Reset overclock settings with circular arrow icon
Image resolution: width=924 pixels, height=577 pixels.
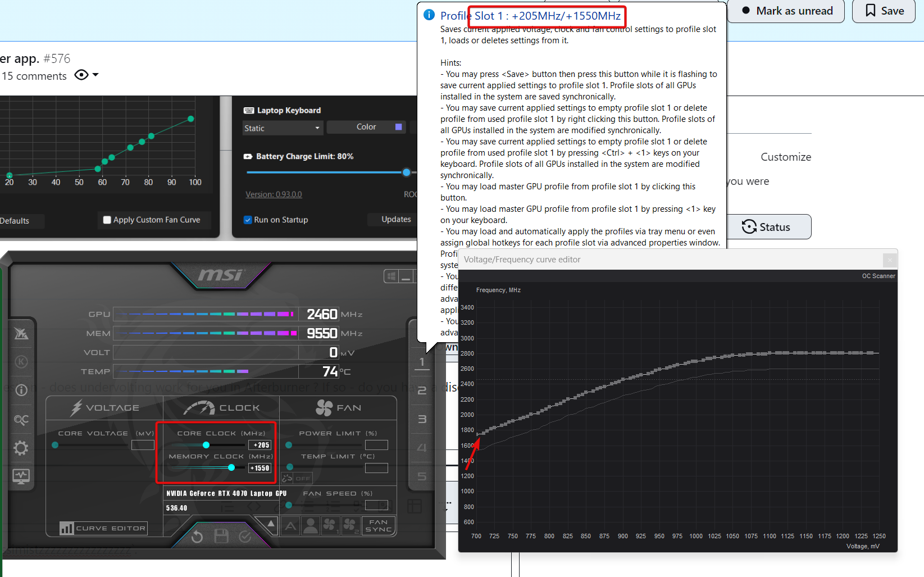coord(197,537)
